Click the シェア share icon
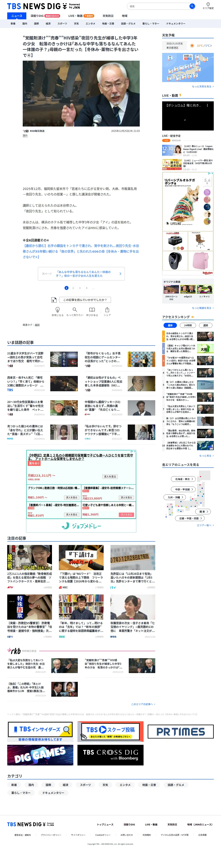Image resolution: width=221 pixels, height=868 pixels. pyautogui.click(x=107, y=309)
